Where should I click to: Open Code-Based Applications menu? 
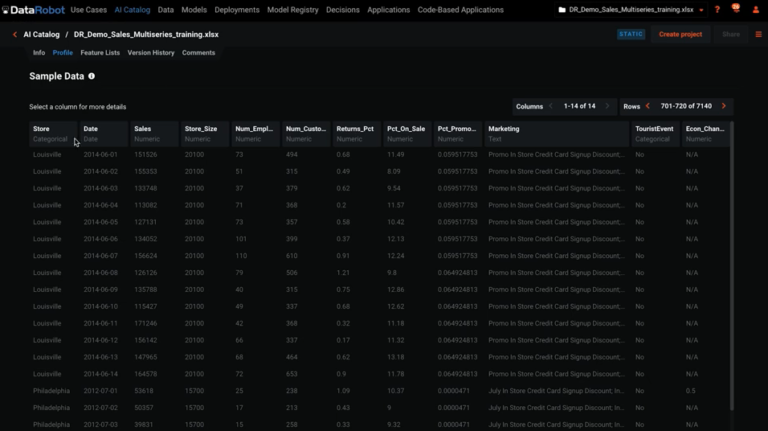[460, 10]
